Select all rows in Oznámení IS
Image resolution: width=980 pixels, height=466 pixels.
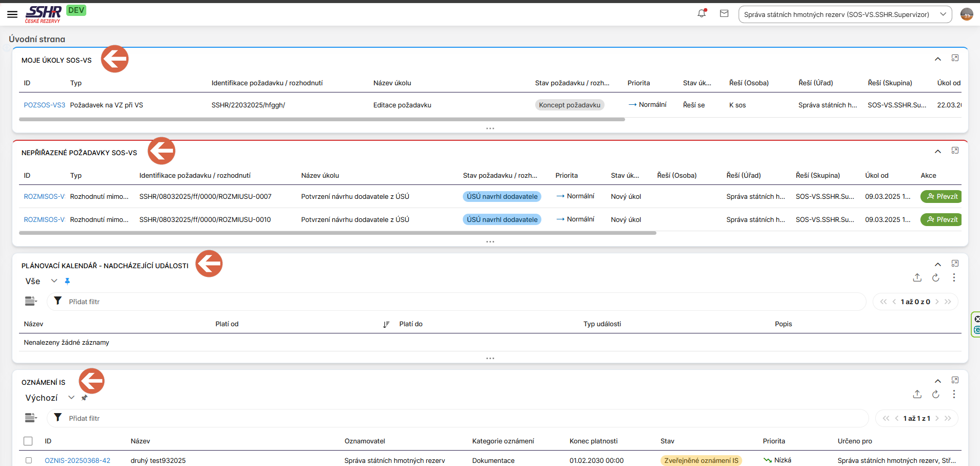pos(28,441)
